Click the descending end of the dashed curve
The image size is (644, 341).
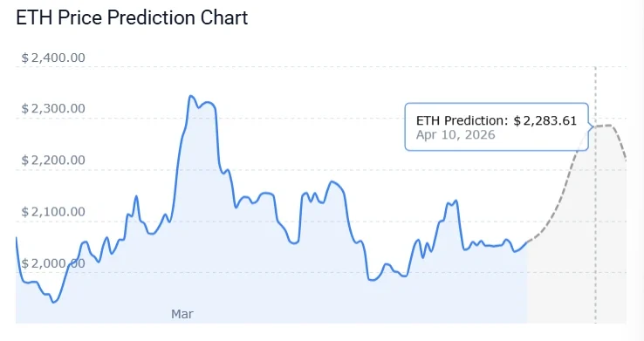click(x=626, y=158)
